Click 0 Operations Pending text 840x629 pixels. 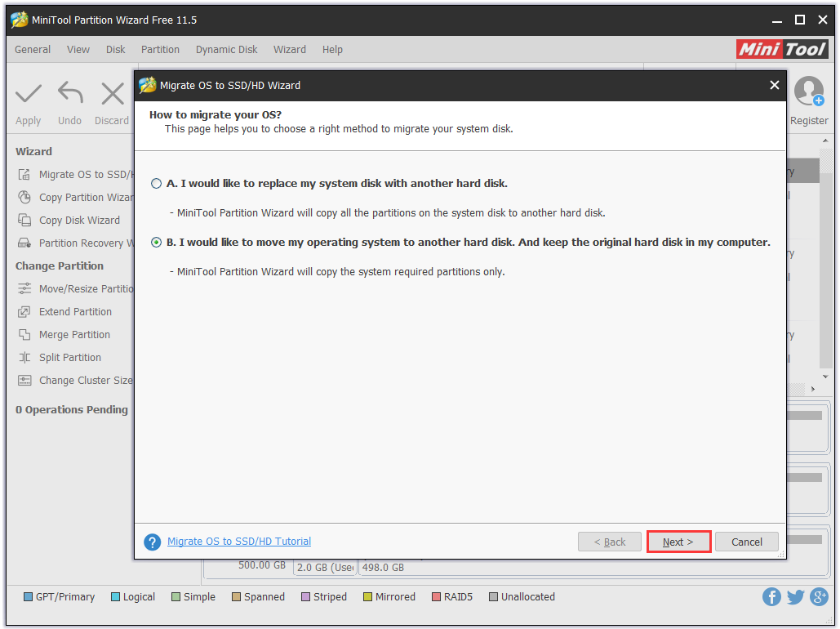(x=72, y=410)
